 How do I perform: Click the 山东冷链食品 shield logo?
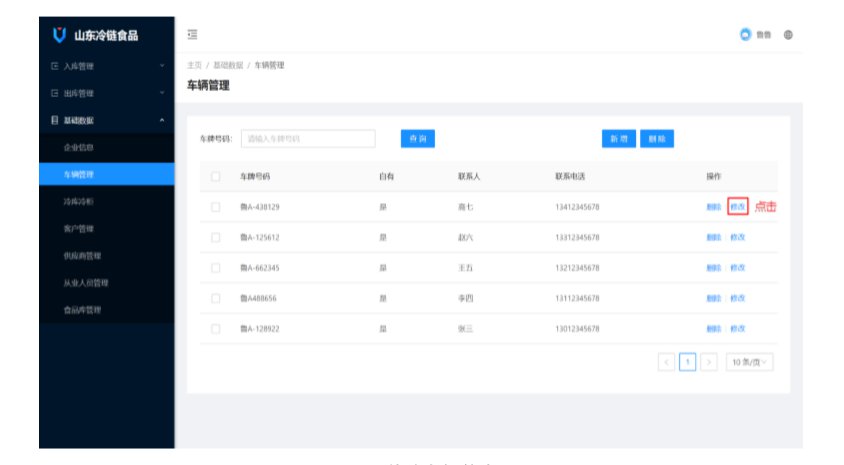point(60,36)
